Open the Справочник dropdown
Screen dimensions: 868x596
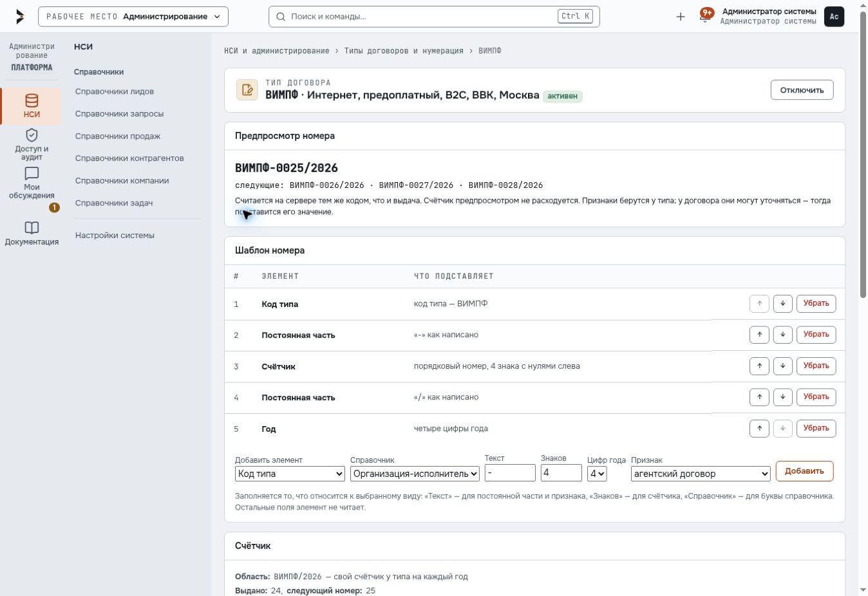[415, 474]
